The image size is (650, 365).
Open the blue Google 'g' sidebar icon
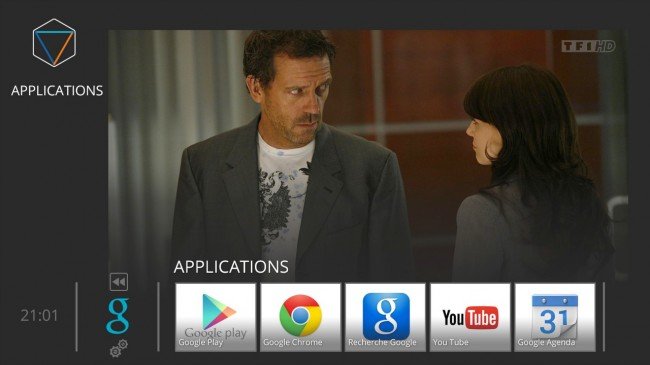118,316
